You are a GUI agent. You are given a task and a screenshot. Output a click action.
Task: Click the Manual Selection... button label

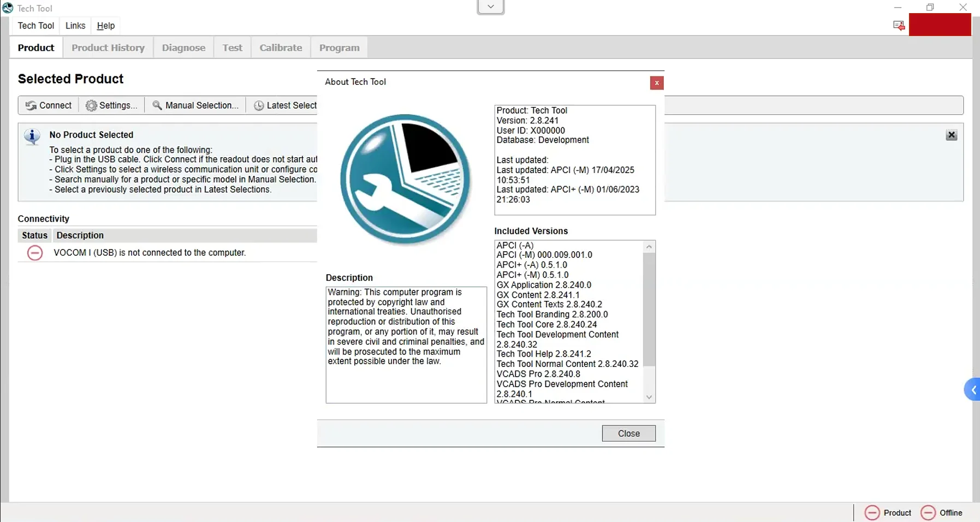pyautogui.click(x=202, y=105)
